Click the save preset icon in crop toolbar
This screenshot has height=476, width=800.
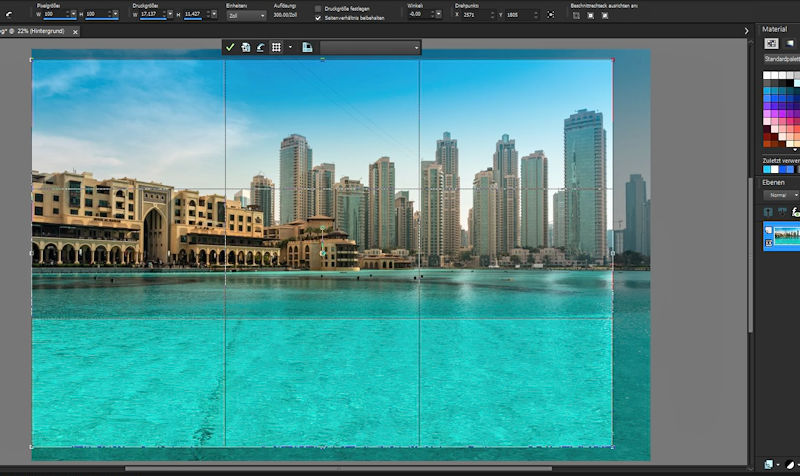(307, 47)
